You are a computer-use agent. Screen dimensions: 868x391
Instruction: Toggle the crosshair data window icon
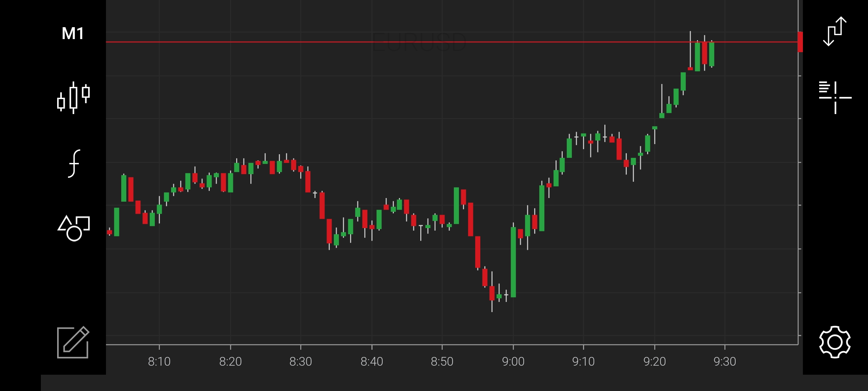coord(835,97)
